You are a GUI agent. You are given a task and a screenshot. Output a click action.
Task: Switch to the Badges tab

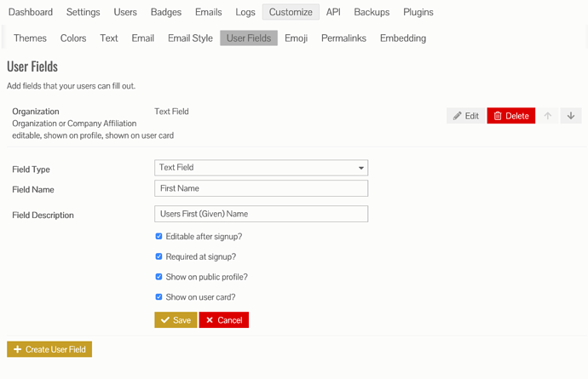166,12
